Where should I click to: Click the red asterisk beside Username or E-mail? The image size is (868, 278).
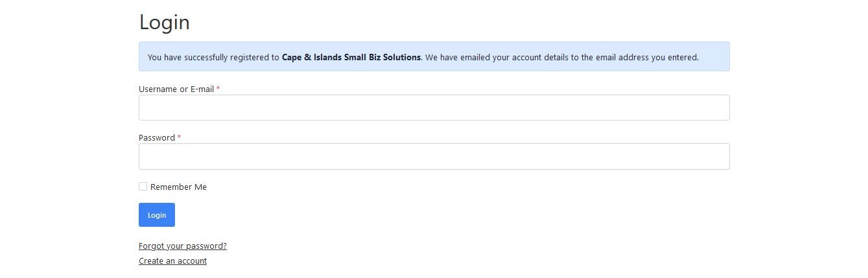click(x=218, y=89)
